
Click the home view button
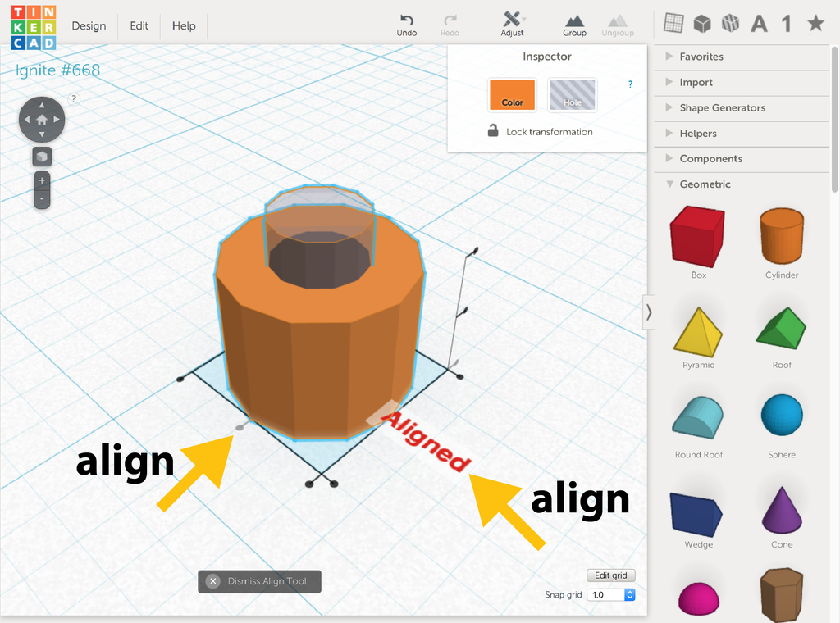(x=42, y=120)
